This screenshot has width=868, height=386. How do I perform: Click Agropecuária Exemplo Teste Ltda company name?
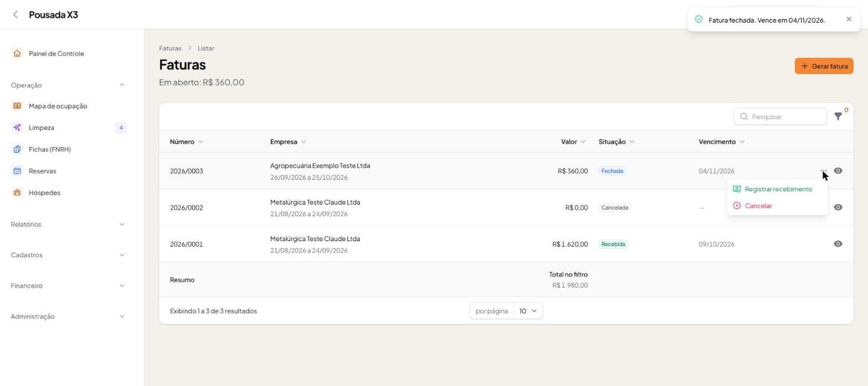tap(320, 166)
